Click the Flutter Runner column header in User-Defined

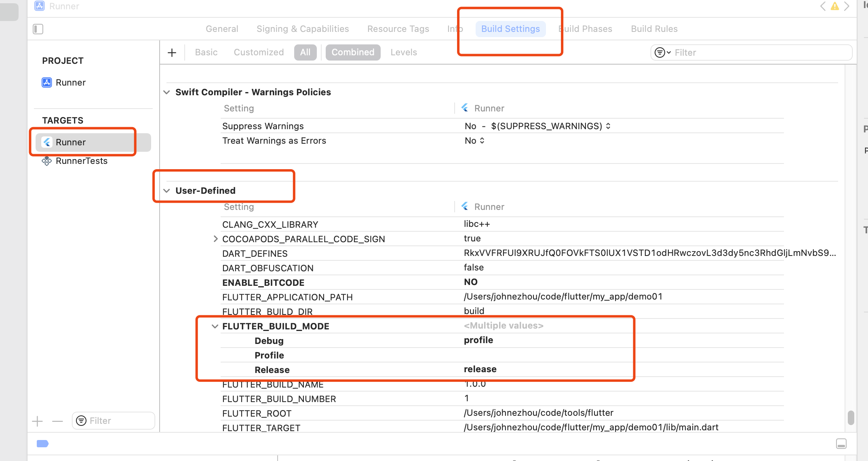(483, 207)
